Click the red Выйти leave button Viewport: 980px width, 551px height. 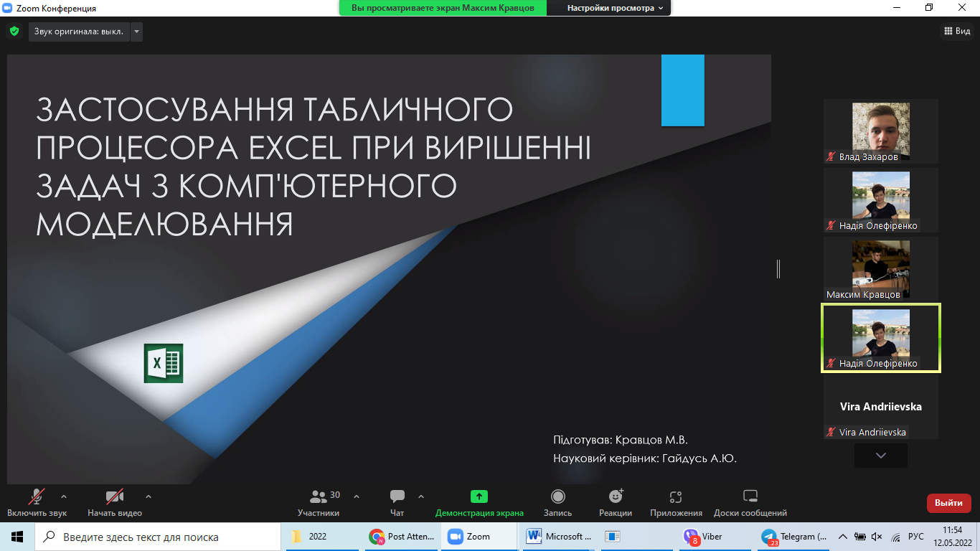click(948, 503)
